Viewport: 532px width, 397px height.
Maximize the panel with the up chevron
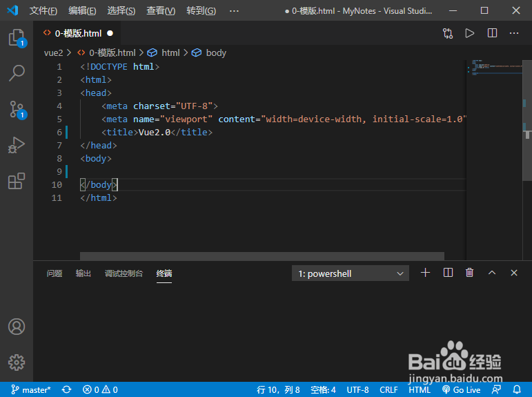pyautogui.click(x=492, y=273)
